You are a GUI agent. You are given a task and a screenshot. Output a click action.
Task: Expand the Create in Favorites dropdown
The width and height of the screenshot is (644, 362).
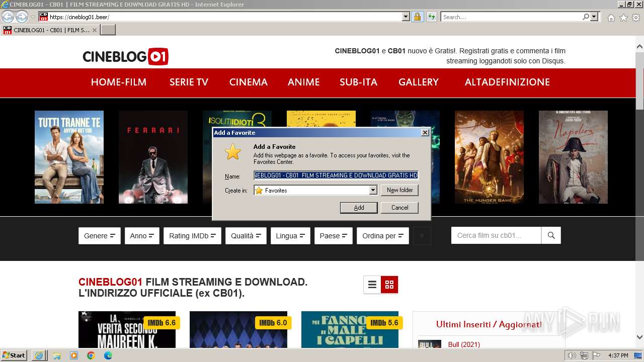(373, 190)
